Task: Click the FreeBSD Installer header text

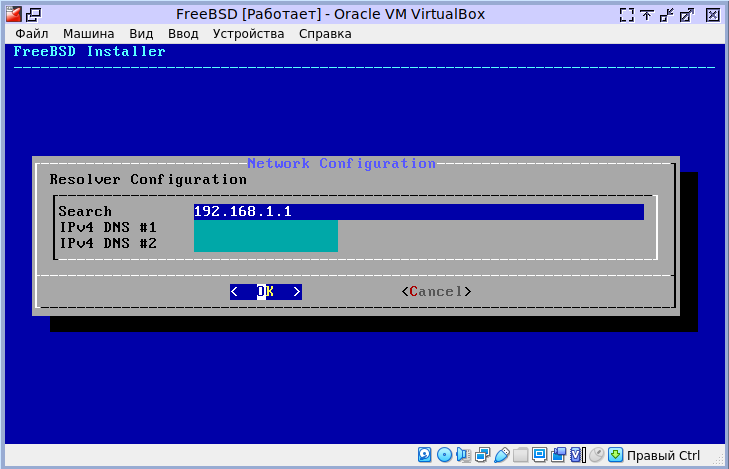Action: tap(89, 51)
